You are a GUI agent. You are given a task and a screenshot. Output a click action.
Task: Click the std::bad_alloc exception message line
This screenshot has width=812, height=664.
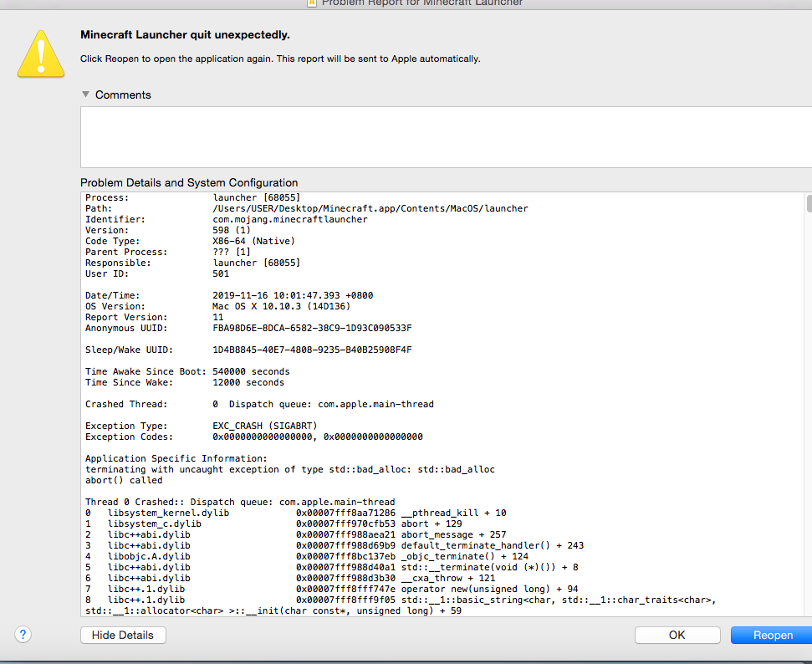(x=289, y=469)
